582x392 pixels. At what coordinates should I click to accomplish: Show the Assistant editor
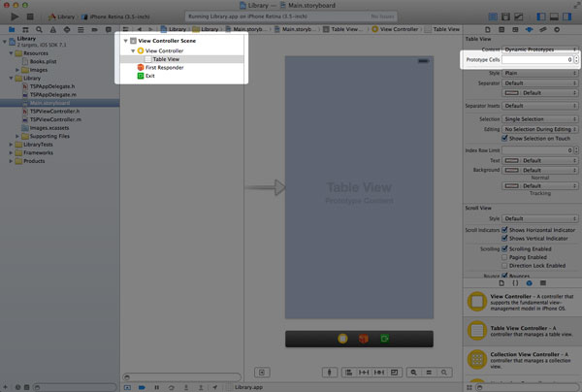point(505,16)
